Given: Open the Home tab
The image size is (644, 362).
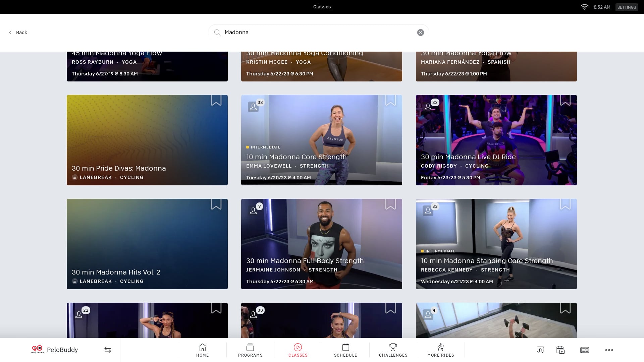Looking at the screenshot, I should 203,350.
